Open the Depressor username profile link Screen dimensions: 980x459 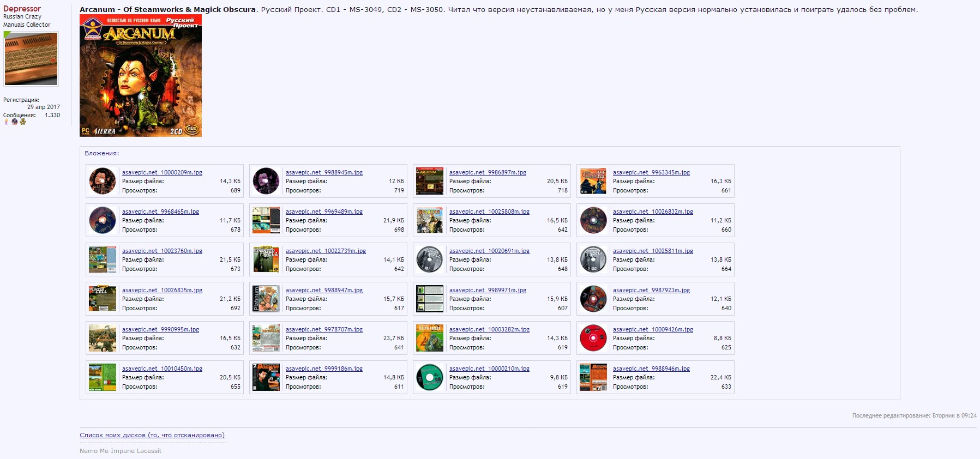pyautogui.click(x=22, y=9)
